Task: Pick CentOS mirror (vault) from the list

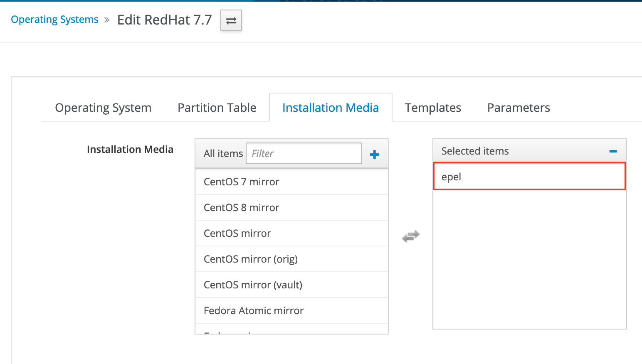Action: click(292, 285)
